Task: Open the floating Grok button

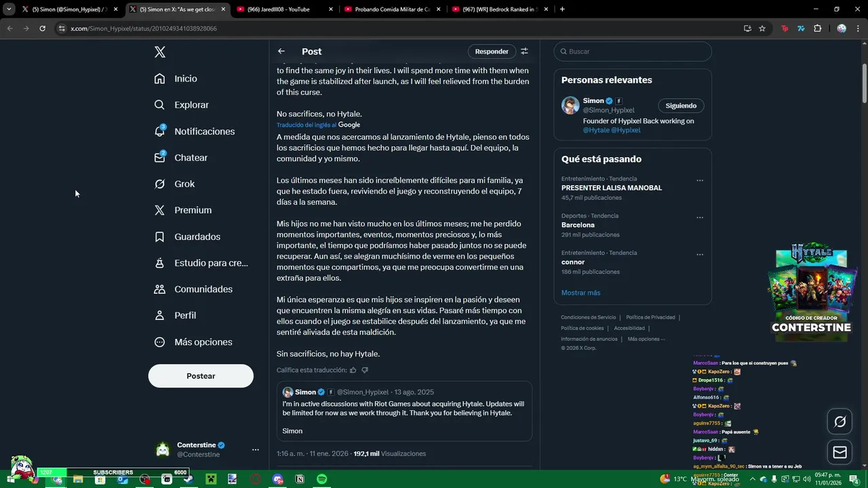Action: [840, 422]
